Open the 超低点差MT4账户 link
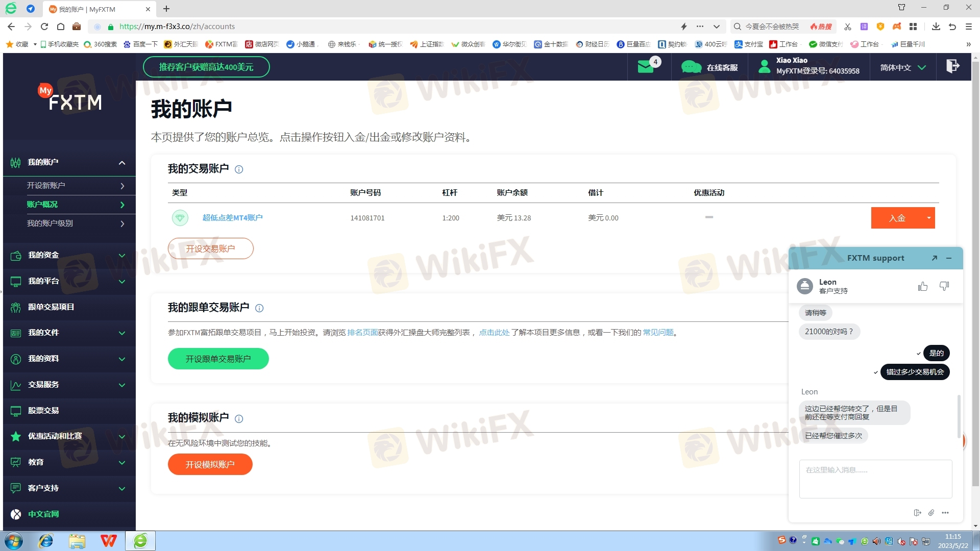Screen dimensions: 980x551 [232, 218]
